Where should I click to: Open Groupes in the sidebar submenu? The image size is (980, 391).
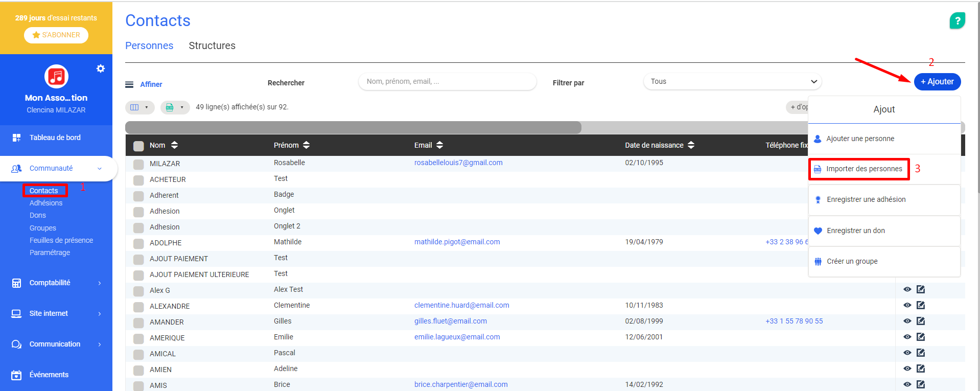[43, 228]
